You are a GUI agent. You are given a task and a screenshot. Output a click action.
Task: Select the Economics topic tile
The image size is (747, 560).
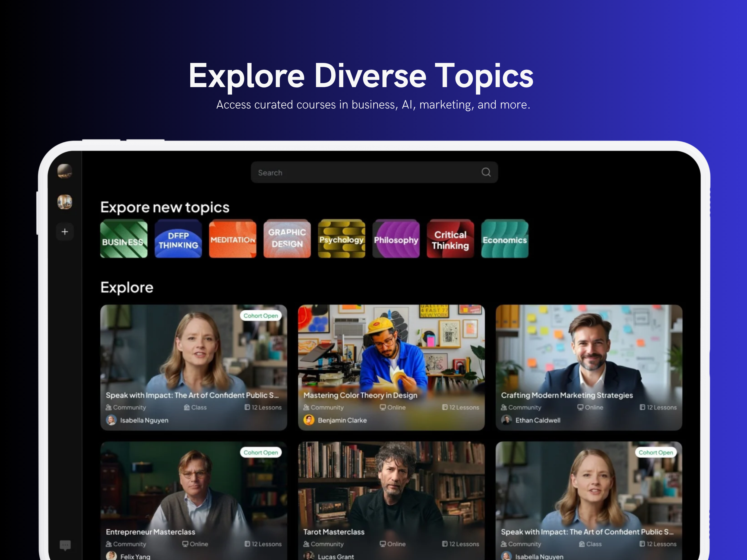[x=505, y=239]
